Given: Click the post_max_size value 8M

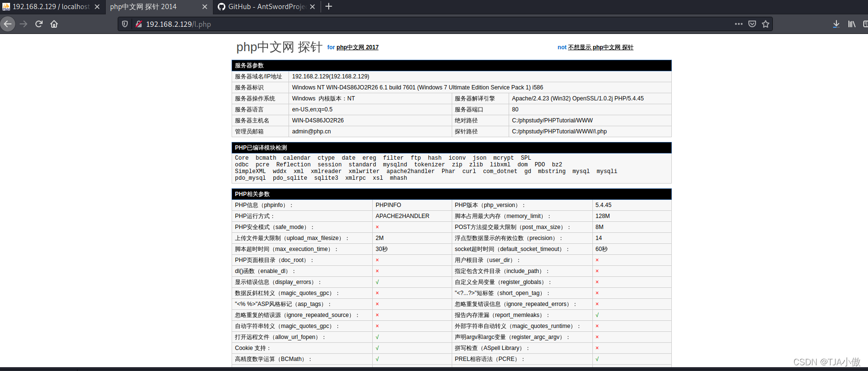Looking at the screenshot, I should (599, 227).
